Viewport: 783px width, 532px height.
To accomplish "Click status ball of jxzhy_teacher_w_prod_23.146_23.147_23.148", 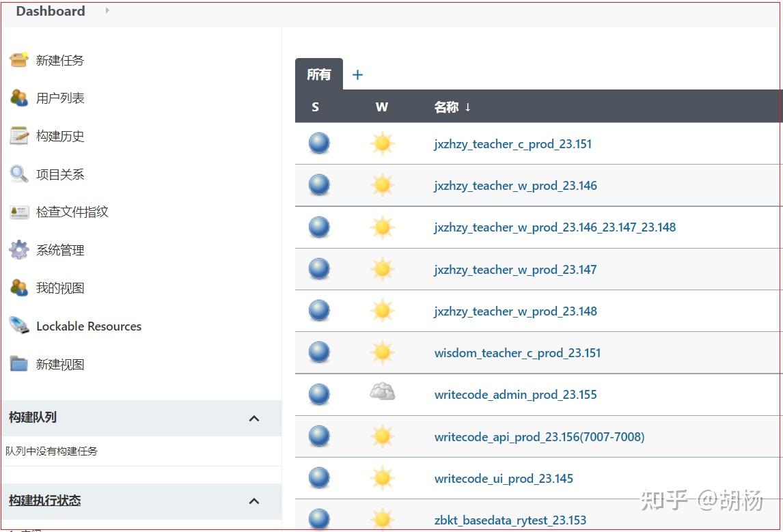I will [x=319, y=227].
